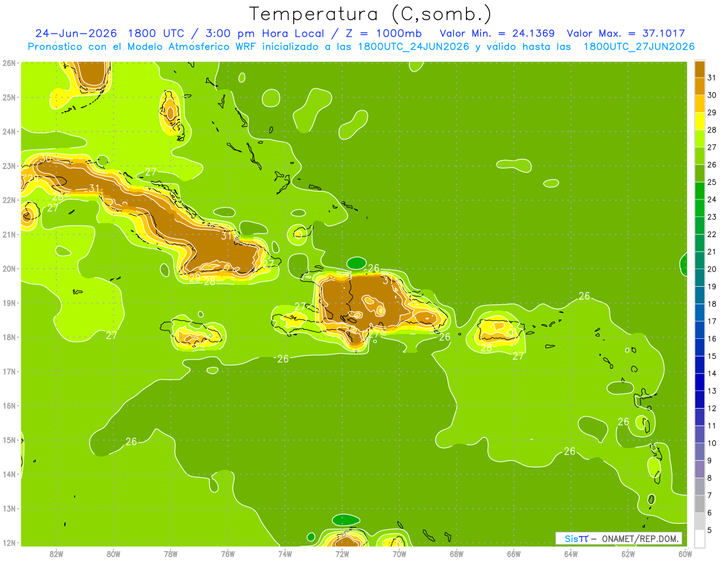Click the color scale label '10'
This screenshot has height=562, width=728.
tap(712, 443)
